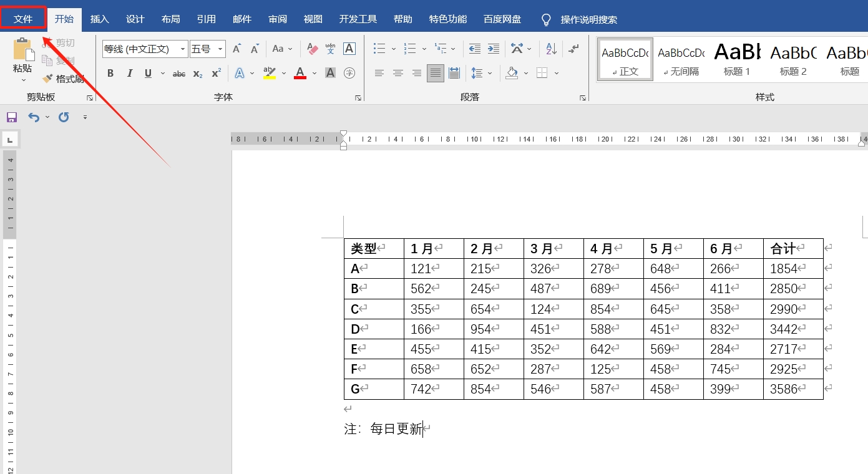Click the Undo arrow icon
868x474 pixels.
tap(34, 117)
